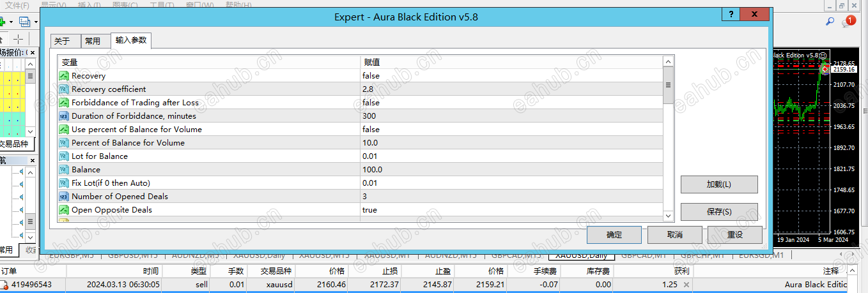This screenshot has height=293, width=868.
Task: Click the order icon beside 419496543
Action: coord(3,285)
